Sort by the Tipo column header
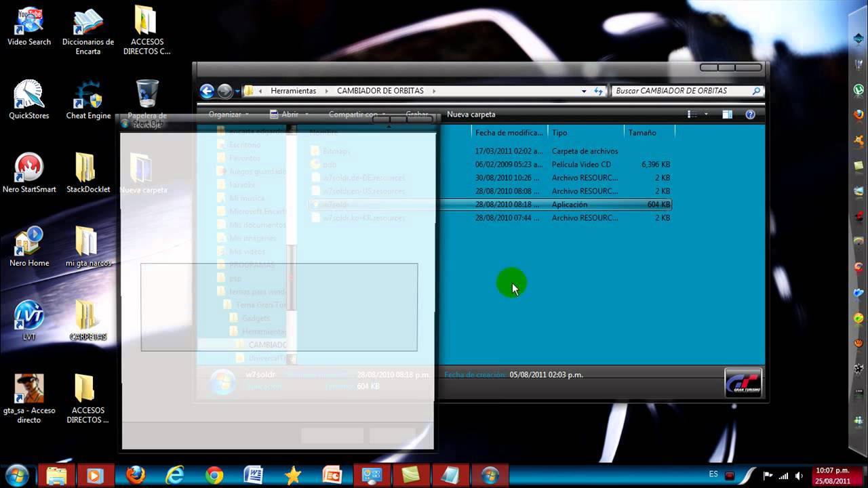Screen dimensions: 868x488 pos(586,133)
